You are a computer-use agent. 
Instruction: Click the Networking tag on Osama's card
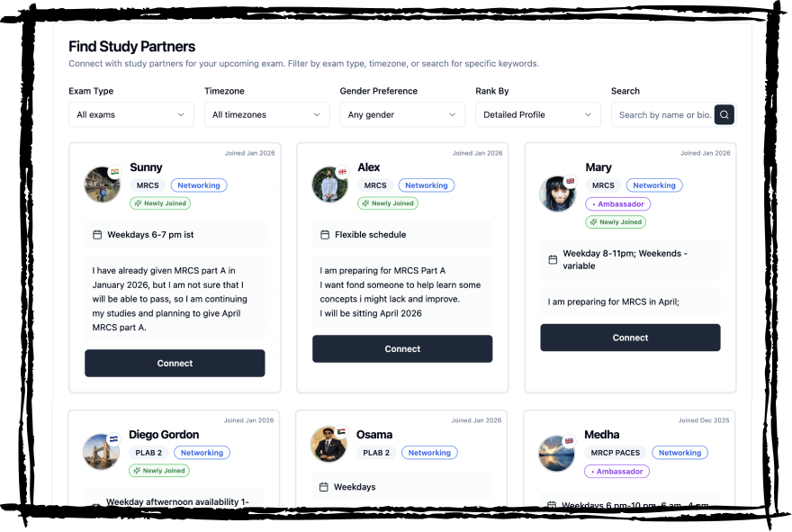click(x=429, y=453)
